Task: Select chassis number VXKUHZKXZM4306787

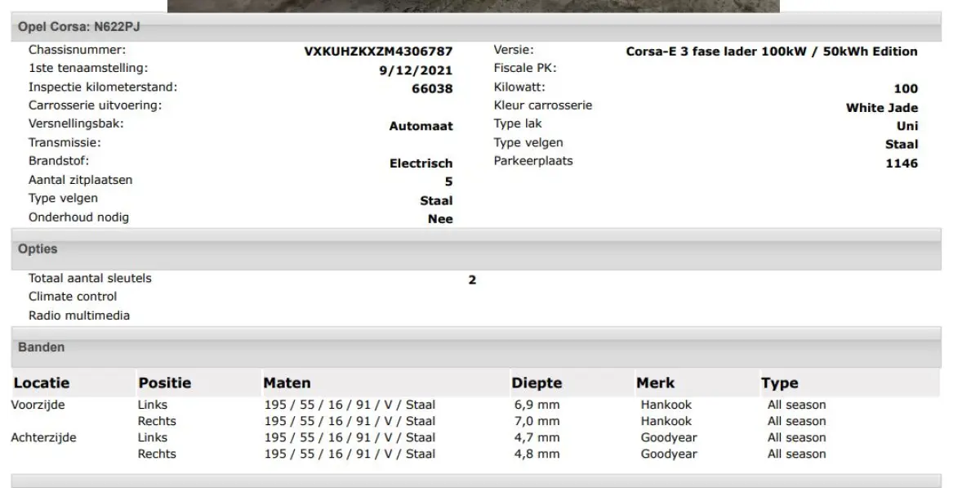Action: point(378,51)
